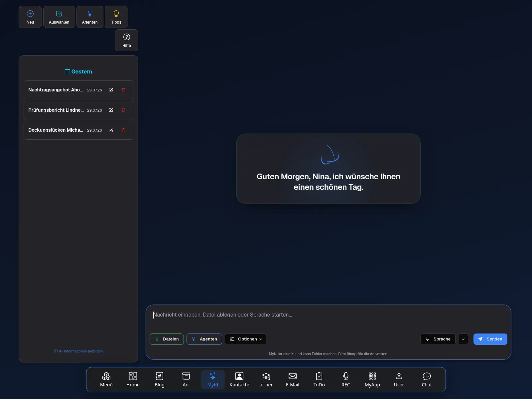Viewport: 532px width, 399px height.
Task: Open Kontakte from the bottom dock
Action: [x=239, y=380]
